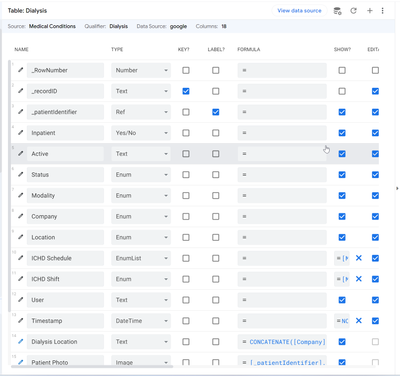Click the 'google' data source text

178,26
